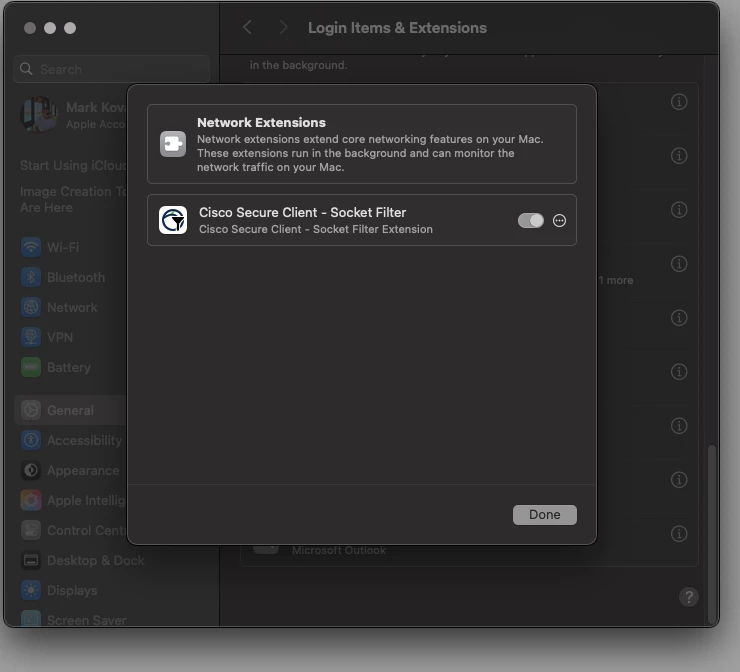Click the Network Extensions puzzle piece icon
The image size is (740, 672).
173,144
